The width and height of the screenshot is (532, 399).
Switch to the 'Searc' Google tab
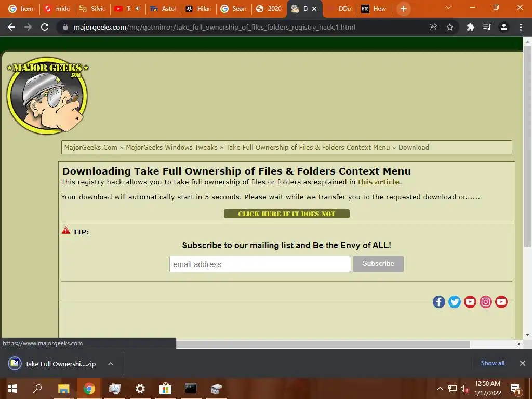234,9
